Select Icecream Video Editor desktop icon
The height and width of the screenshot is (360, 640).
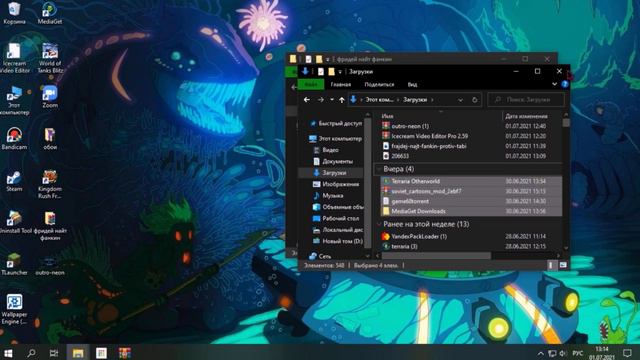pos(14,58)
